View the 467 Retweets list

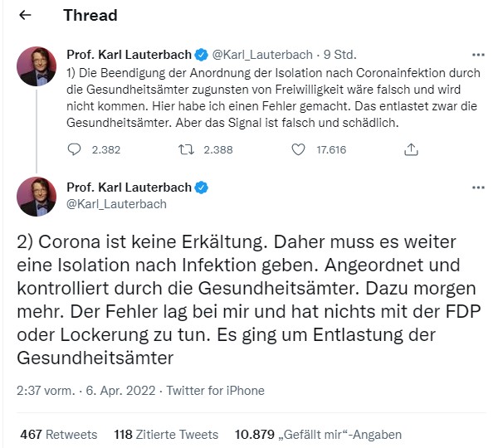click(x=58, y=434)
